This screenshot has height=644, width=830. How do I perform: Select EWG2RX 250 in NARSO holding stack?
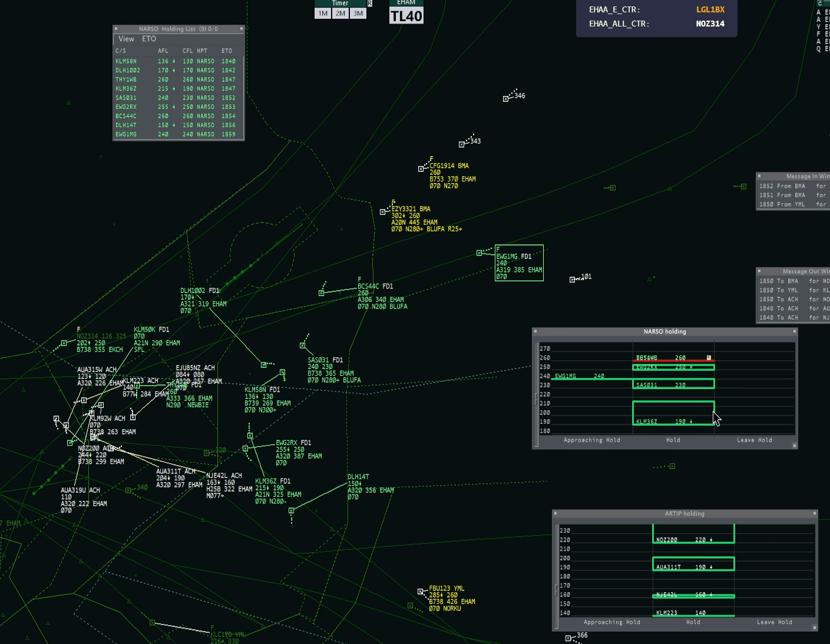tap(673, 367)
